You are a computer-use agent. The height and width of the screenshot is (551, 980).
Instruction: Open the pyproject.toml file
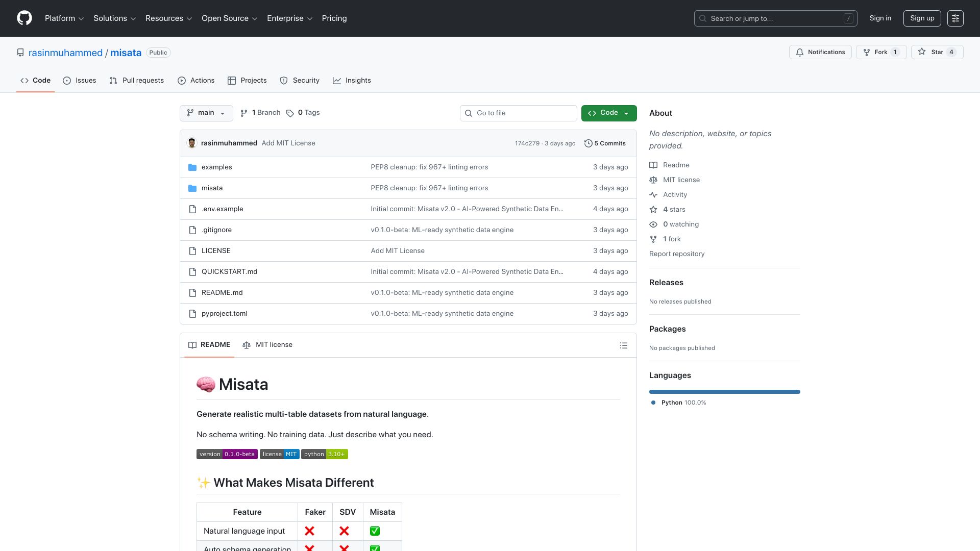[225, 314]
